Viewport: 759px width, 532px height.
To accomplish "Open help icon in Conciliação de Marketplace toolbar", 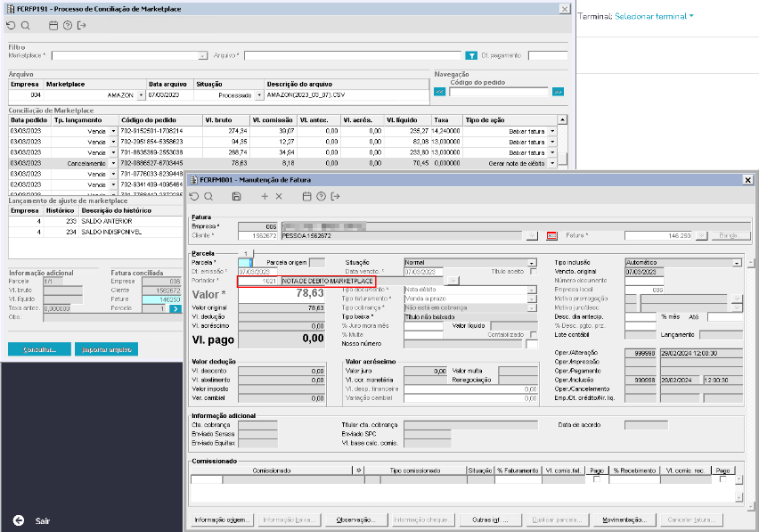I will coord(68,26).
